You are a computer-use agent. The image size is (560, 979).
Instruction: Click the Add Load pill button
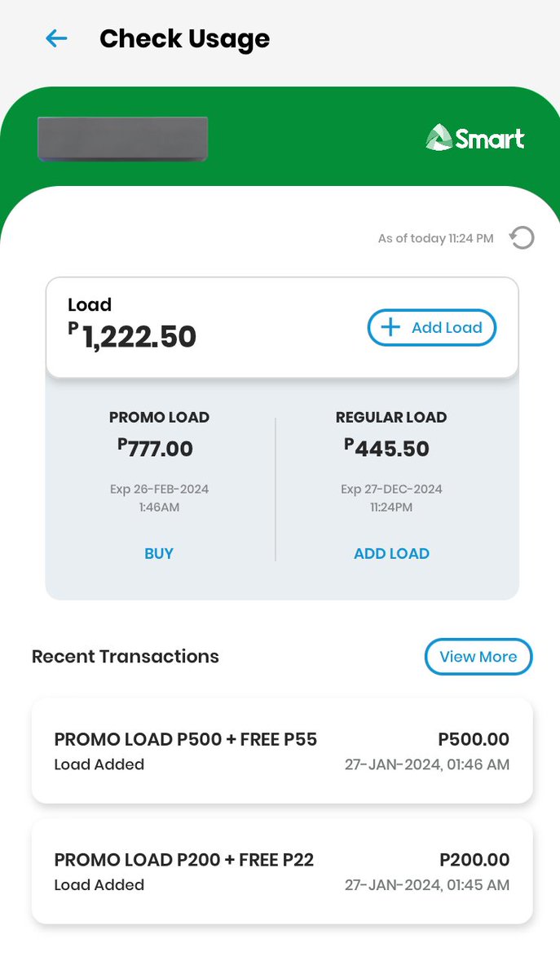pos(432,327)
